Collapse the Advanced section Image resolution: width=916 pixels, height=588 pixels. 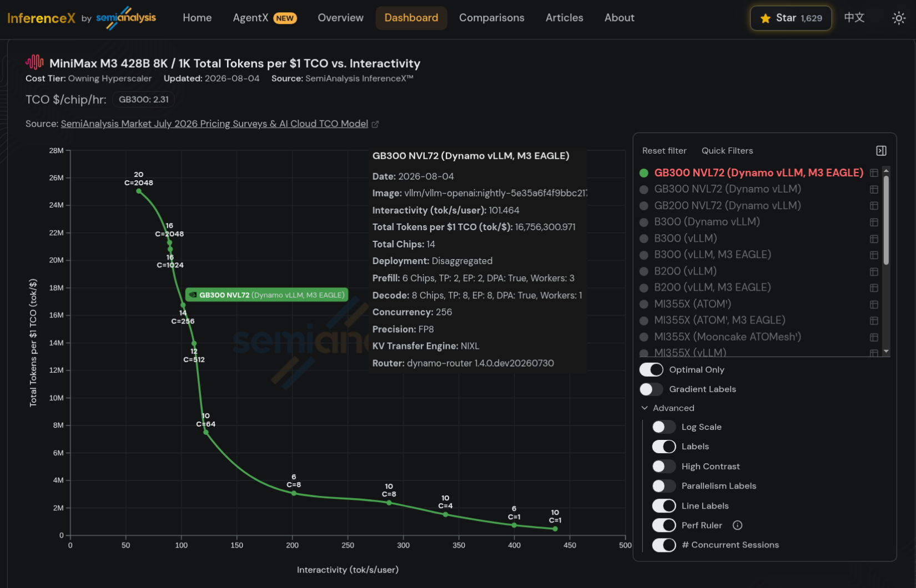(x=668, y=408)
